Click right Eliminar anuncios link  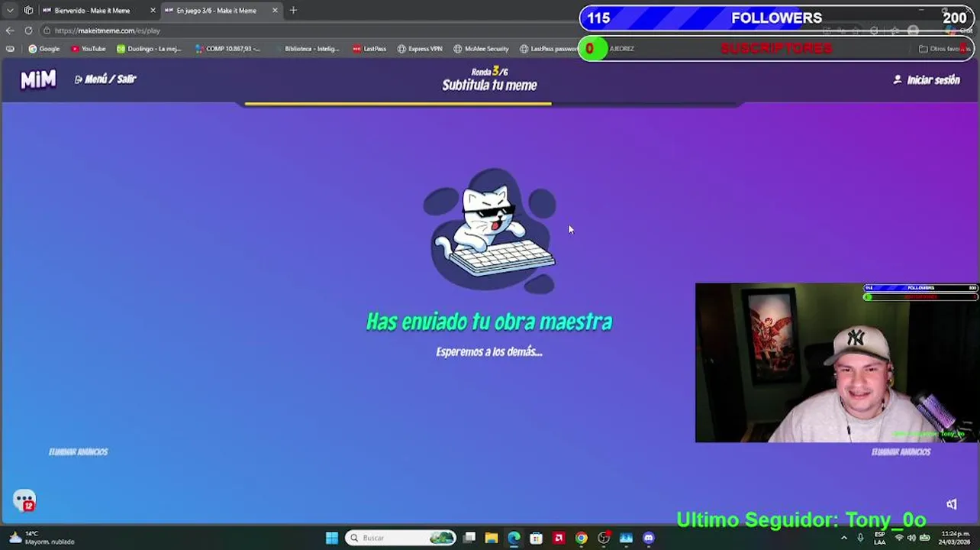click(x=901, y=451)
